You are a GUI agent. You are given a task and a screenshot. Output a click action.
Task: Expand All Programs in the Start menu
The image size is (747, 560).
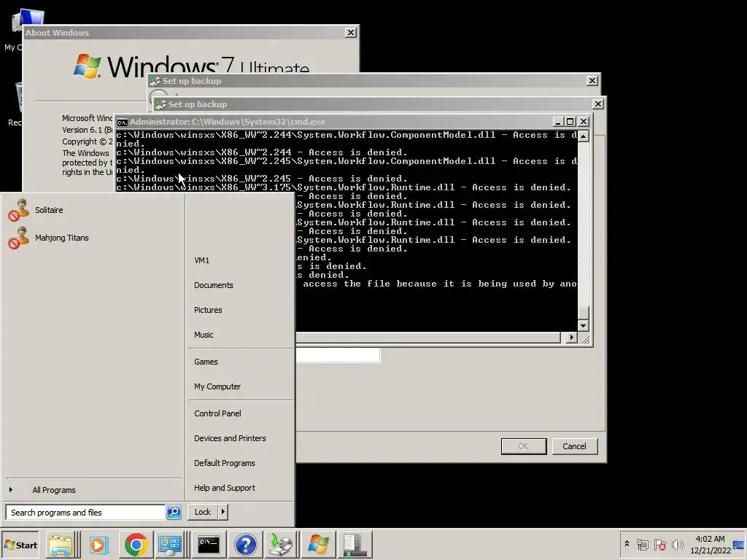point(93,490)
